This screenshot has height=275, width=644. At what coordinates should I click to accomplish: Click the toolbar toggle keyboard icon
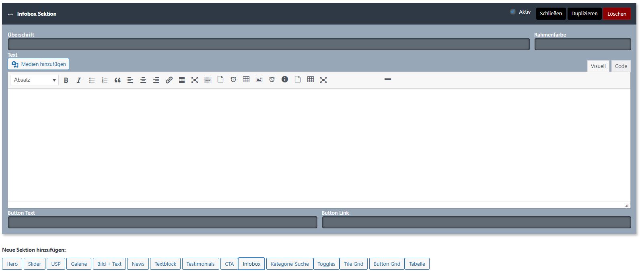coord(208,80)
